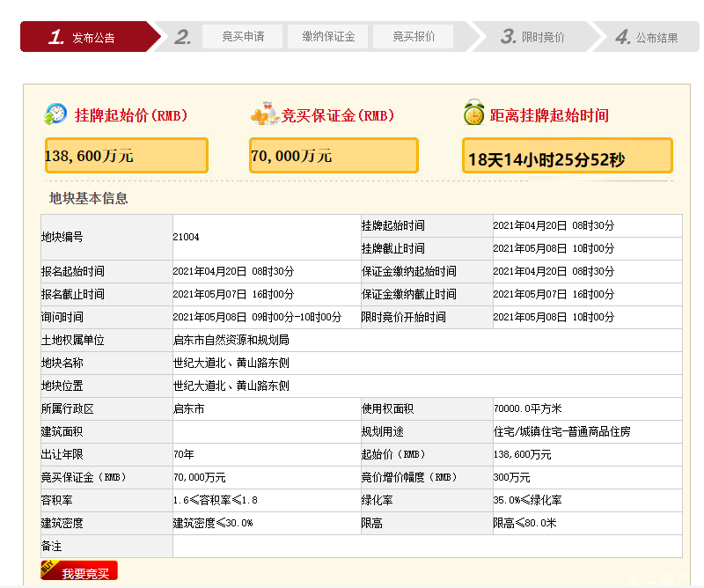Click the alarm clock countdown icon

point(473,113)
